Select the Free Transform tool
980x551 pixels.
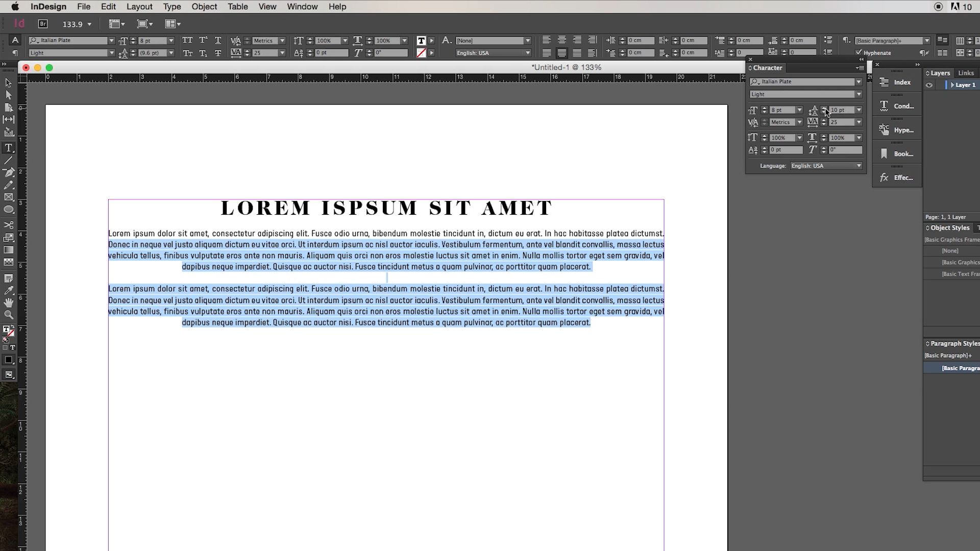point(8,237)
